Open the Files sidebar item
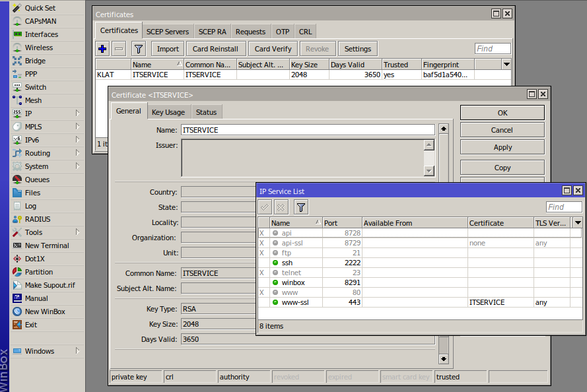The image size is (587, 392). [x=32, y=193]
